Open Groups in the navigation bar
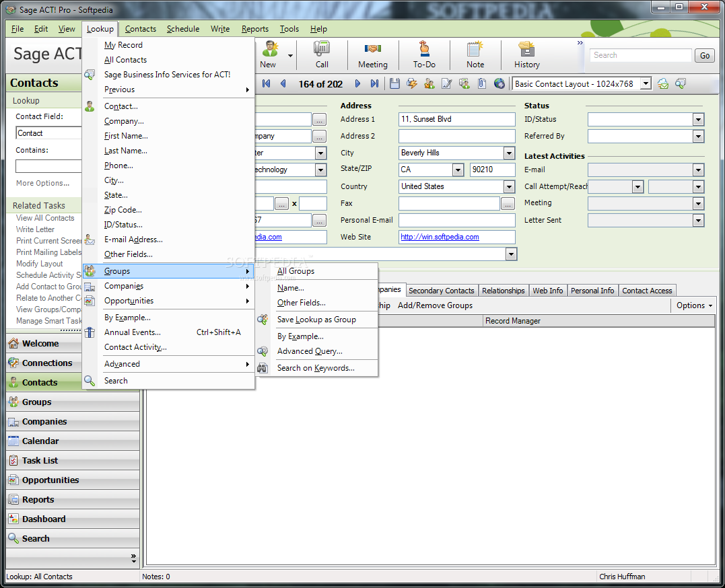 (x=73, y=402)
